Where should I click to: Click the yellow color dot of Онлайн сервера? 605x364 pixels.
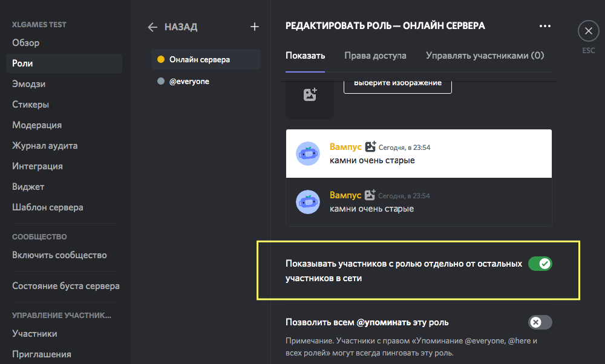tap(160, 60)
